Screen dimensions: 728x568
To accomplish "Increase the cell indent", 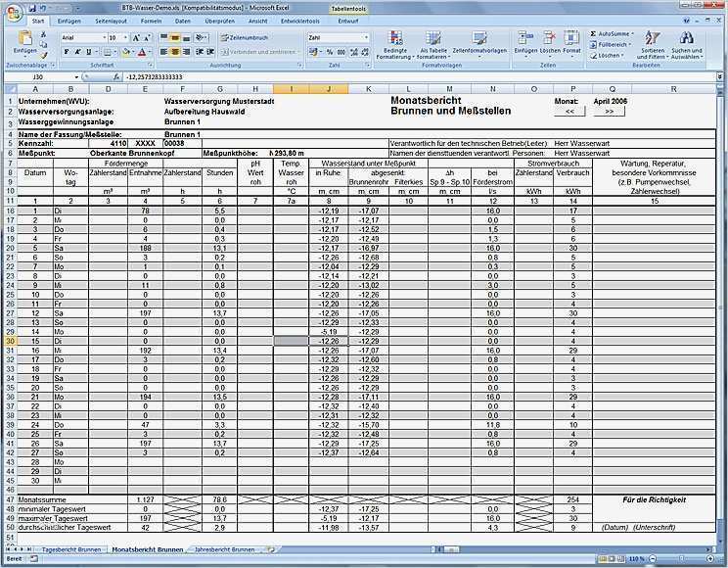I will tap(210, 52).
